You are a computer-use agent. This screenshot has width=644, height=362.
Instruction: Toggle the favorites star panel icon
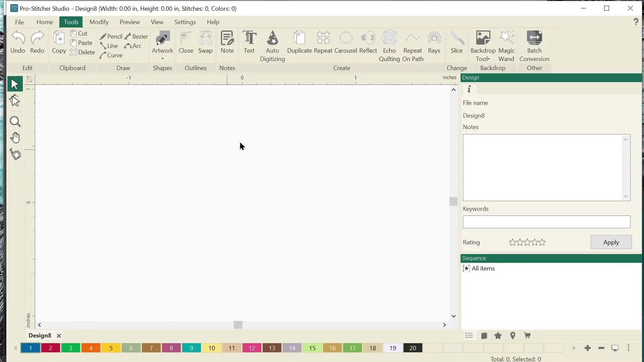(x=498, y=336)
